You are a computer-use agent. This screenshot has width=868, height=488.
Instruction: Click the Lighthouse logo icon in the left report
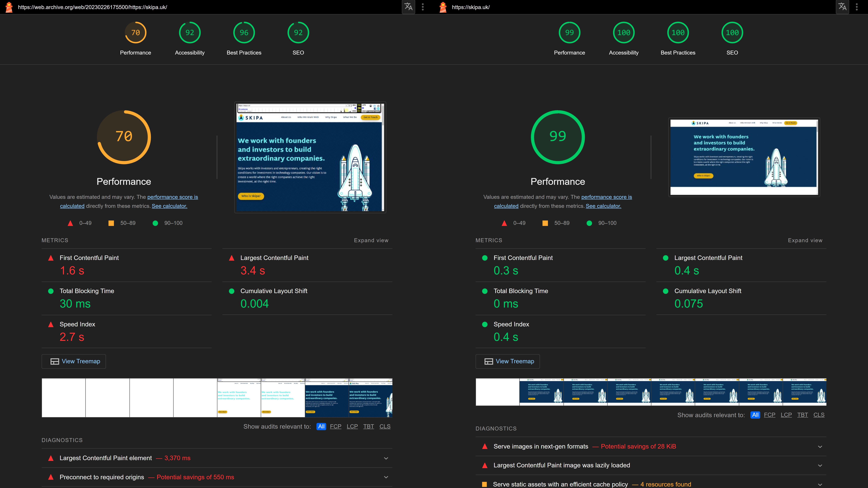click(9, 7)
